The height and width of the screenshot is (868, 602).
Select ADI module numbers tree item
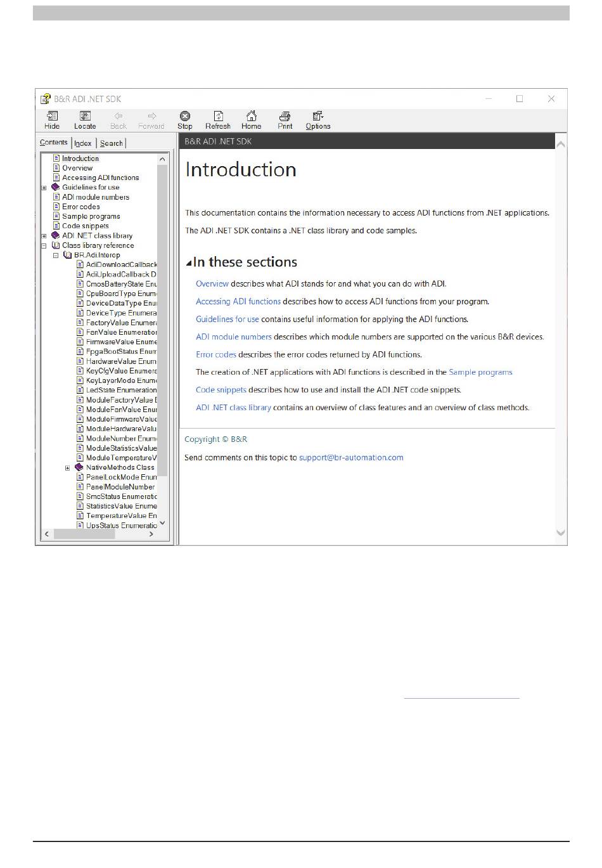[x=96, y=197]
